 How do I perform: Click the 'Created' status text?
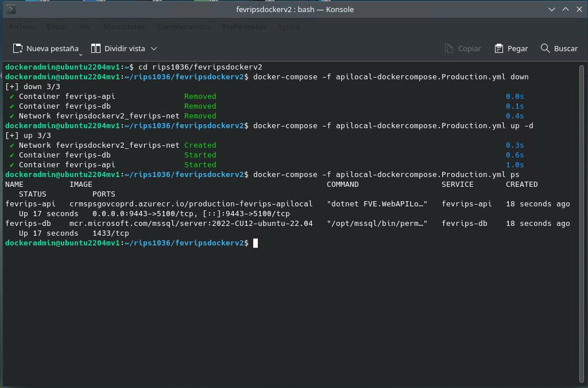tap(200, 145)
